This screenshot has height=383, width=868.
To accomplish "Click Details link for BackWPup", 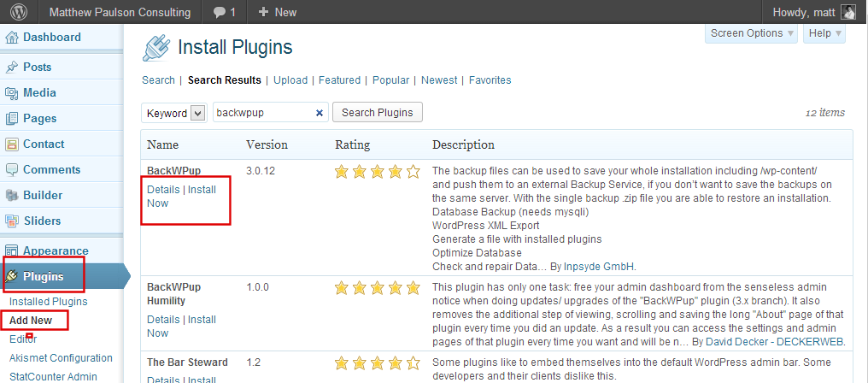I will coord(162,190).
